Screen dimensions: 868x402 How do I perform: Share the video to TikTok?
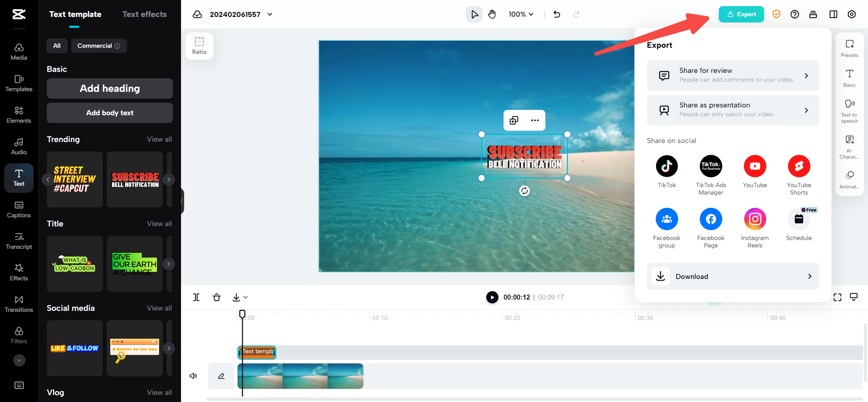pyautogui.click(x=667, y=166)
